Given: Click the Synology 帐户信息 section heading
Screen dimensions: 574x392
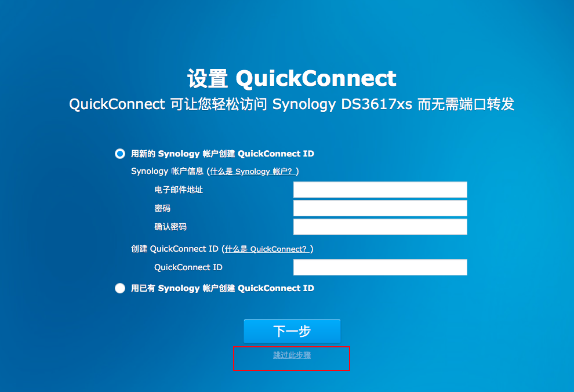Looking at the screenshot, I should tap(167, 171).
